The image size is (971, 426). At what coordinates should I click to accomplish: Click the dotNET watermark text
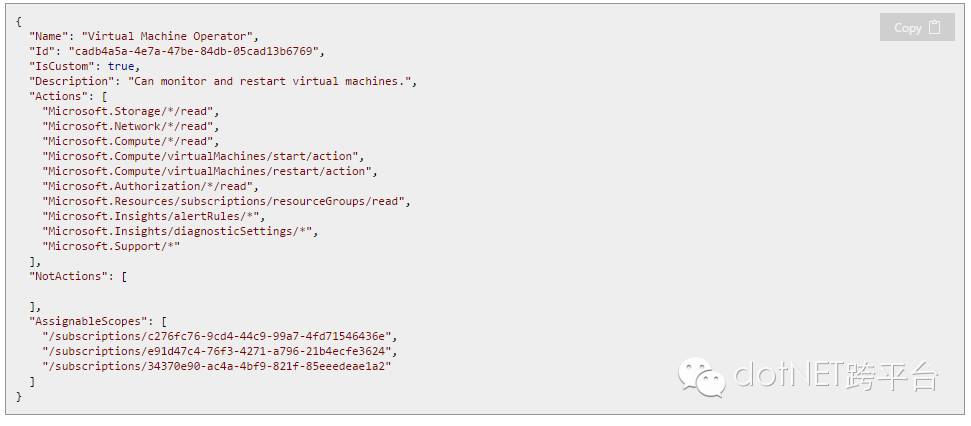pyautogui.click(x=836, y=375)
